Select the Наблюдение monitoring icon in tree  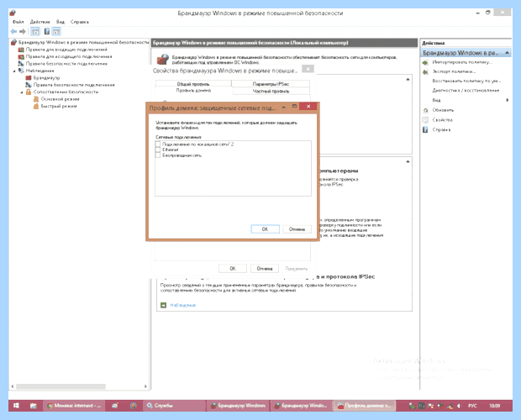coord(21,71)
